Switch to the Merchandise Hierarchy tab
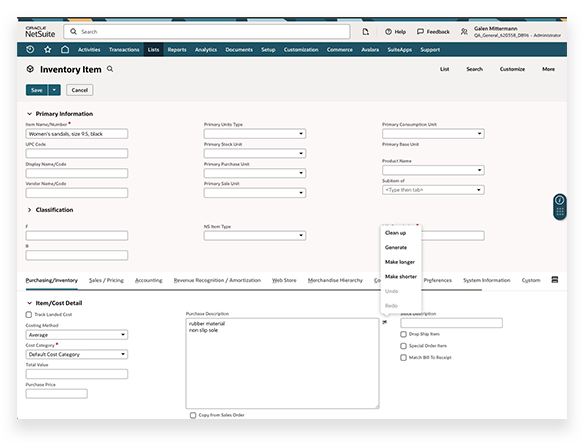The width and height of the screenshot is (586, 443). click(335, 280)
